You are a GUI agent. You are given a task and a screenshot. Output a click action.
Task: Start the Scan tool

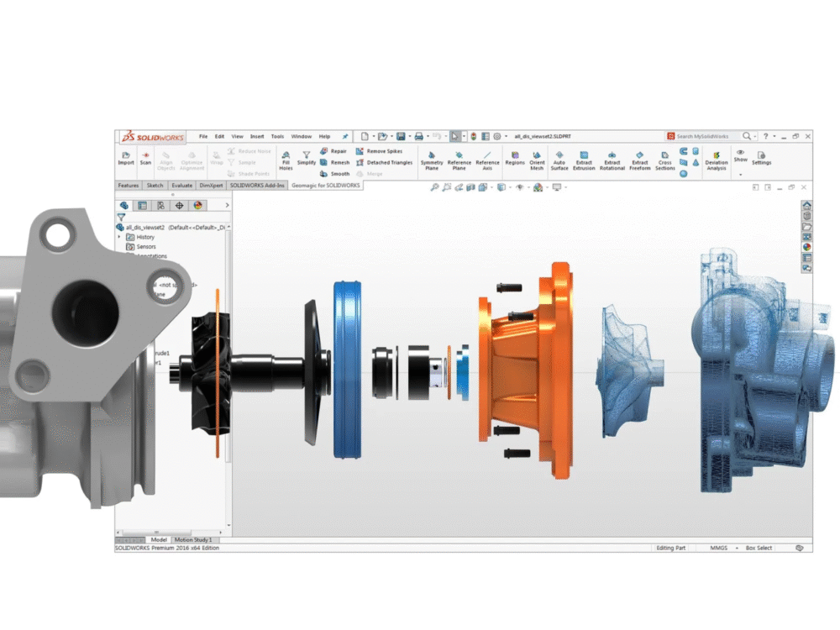click(145, 158)
